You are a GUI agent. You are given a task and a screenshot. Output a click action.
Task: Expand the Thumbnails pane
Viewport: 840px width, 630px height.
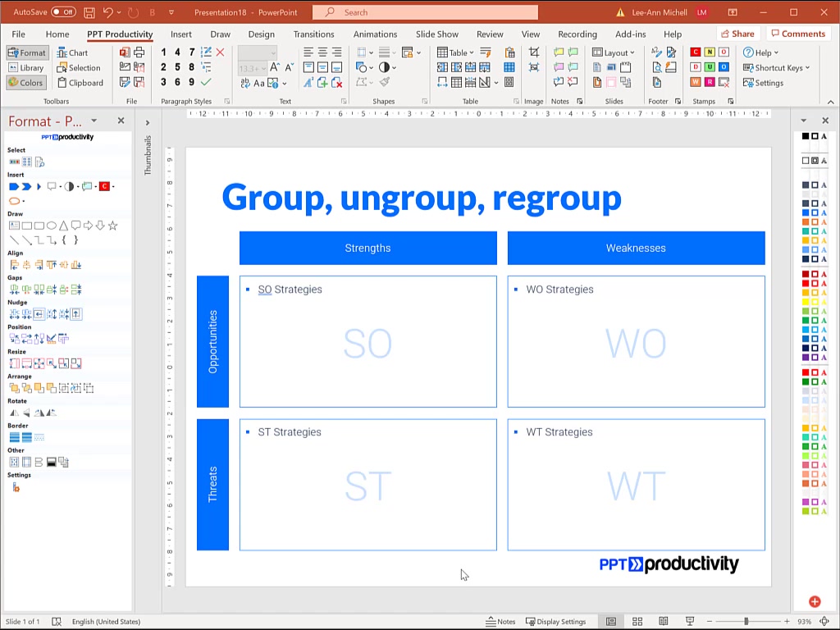tap(148, 123)
